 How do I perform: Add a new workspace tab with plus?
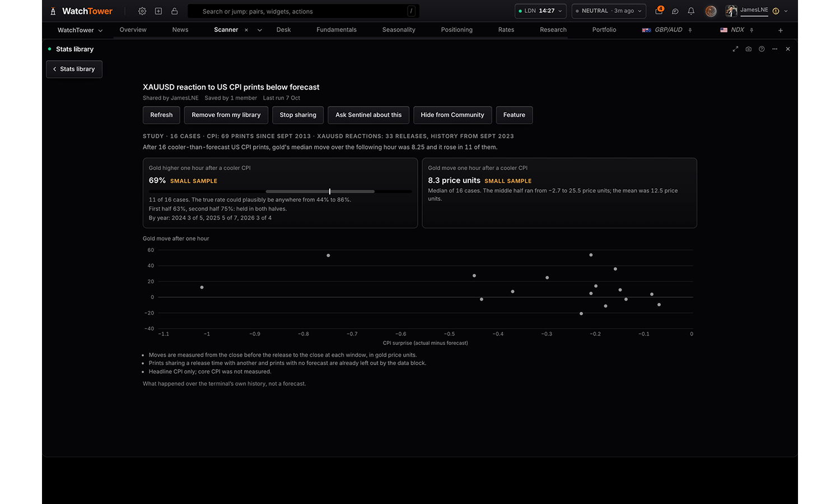(781, 30)
